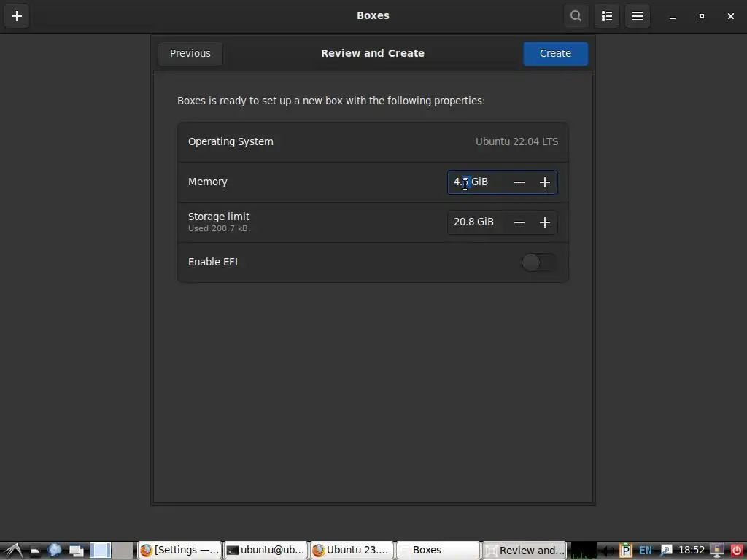This screenshot has width=747, height=560.
Task: Click the CPU usage monitor in tray
Action: (584, 551)
